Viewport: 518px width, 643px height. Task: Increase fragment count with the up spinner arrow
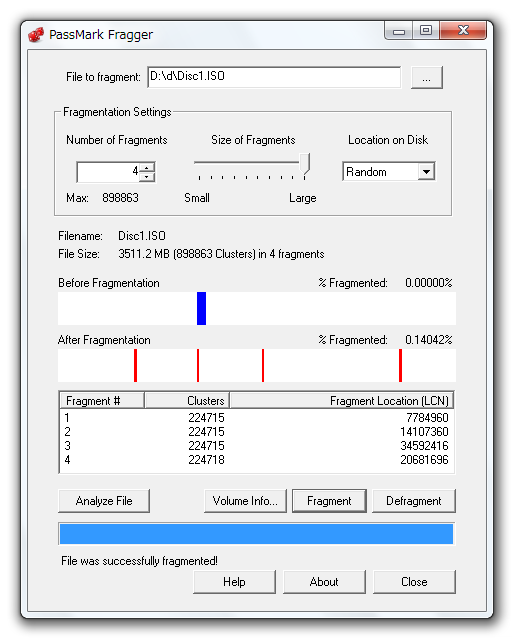147,167
